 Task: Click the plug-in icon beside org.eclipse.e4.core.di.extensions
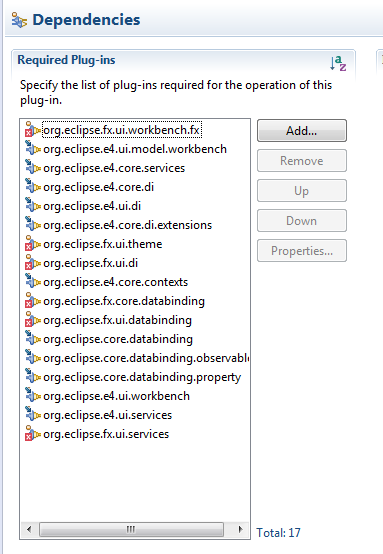33,225
